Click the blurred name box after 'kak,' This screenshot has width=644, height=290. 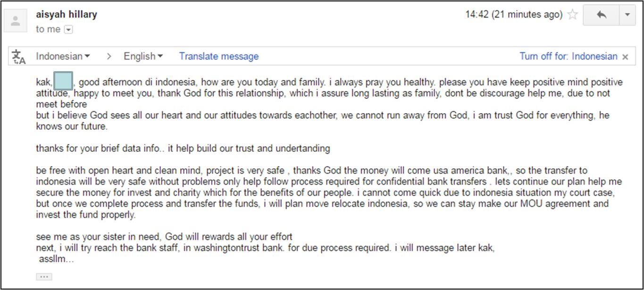pos(63,82)
